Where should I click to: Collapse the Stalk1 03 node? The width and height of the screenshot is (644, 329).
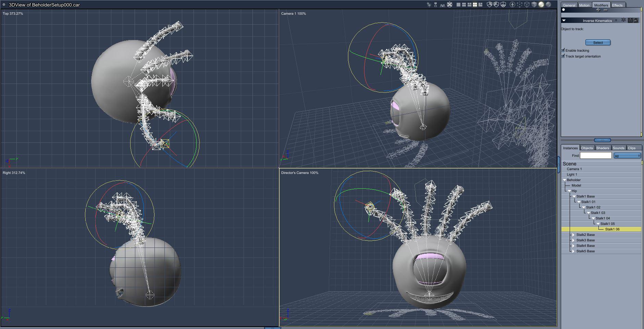(x=589, y=213)
